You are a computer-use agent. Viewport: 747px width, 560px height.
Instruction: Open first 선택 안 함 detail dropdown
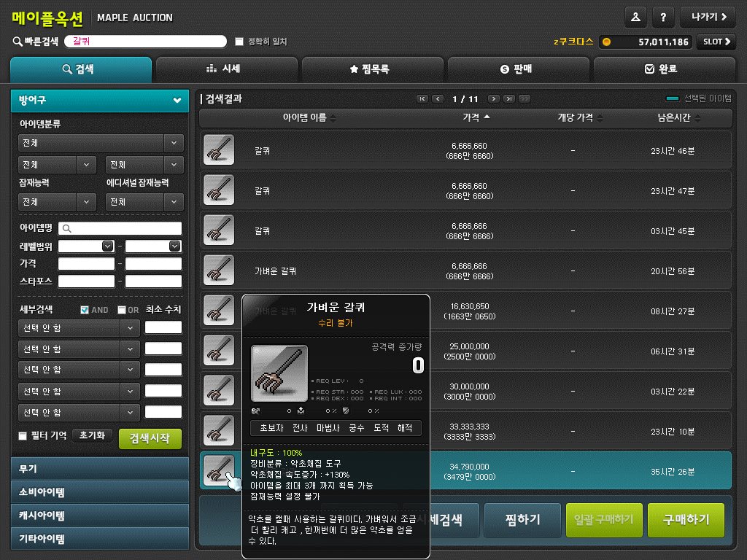click(79, 328)
